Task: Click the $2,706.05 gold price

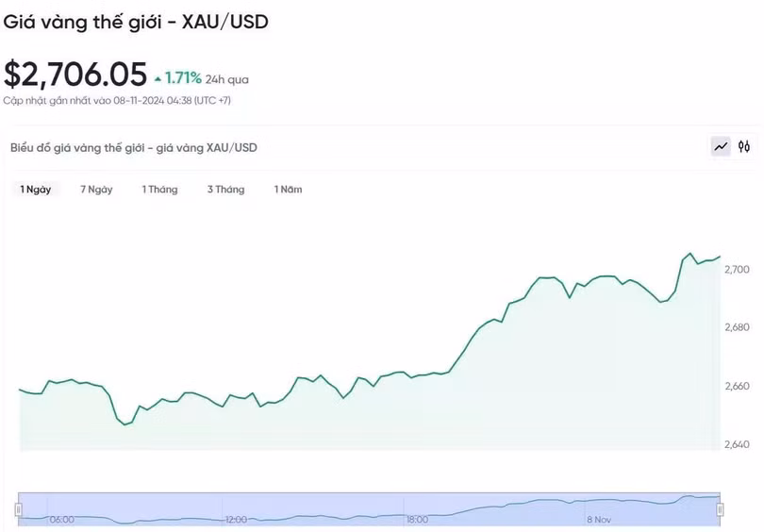Action: (x=75, y=74)
